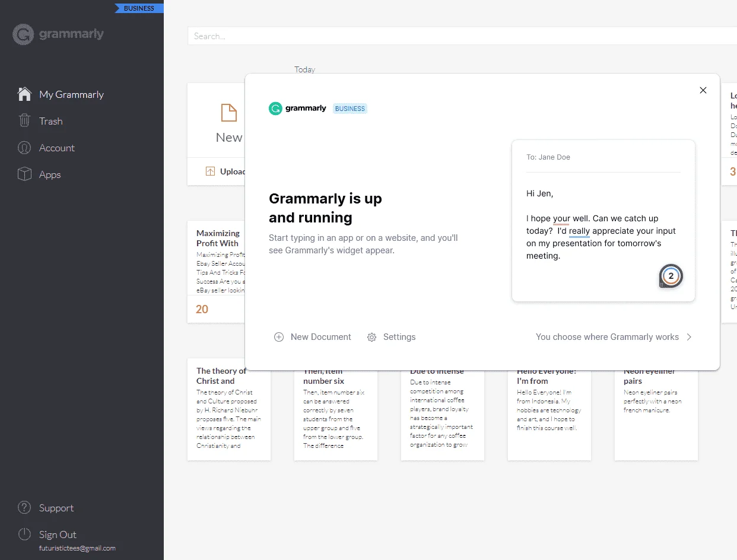Click the New Document plus icon
The width and height of the screenshot is (737, 560).
pyautogui.click(x=279, y=337)
